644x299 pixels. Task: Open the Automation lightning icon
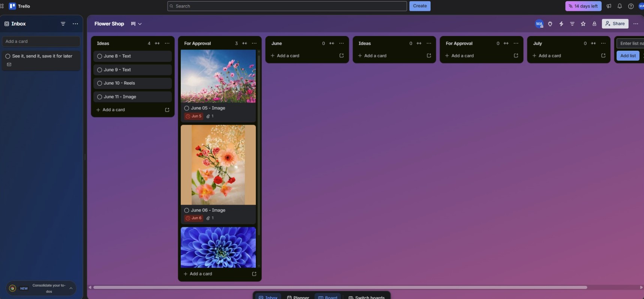[561, 24]
